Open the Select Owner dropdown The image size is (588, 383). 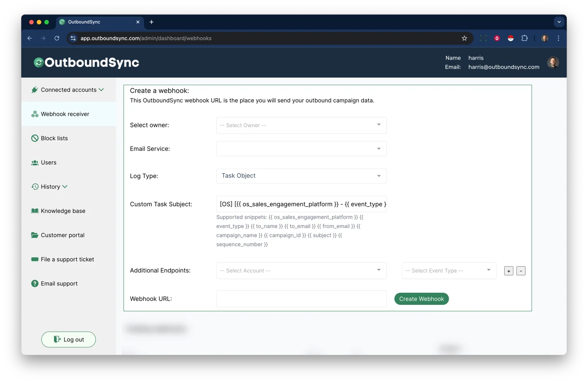click(x=301, y=125)
